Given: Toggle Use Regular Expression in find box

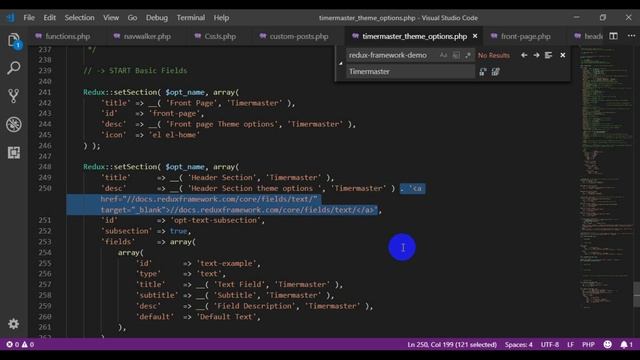Looking at the screenshot, I should pos(468,55).
